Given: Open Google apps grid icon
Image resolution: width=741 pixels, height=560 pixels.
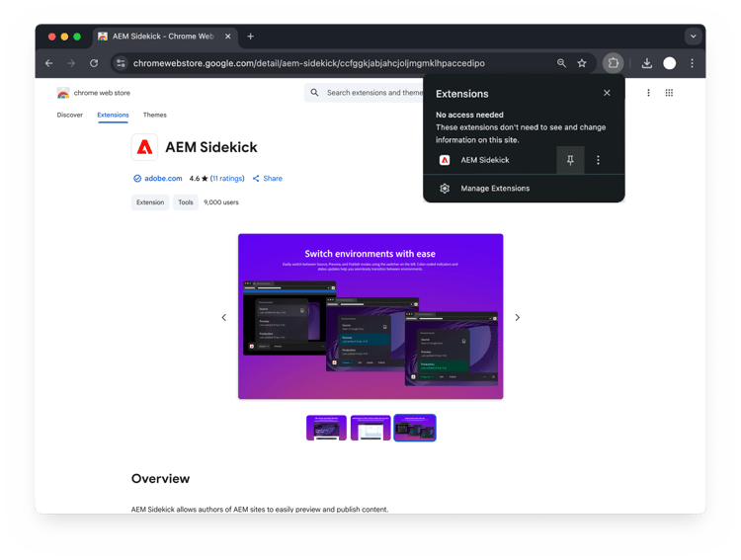Looking at the screenshot, I should [x=669, y=93].
